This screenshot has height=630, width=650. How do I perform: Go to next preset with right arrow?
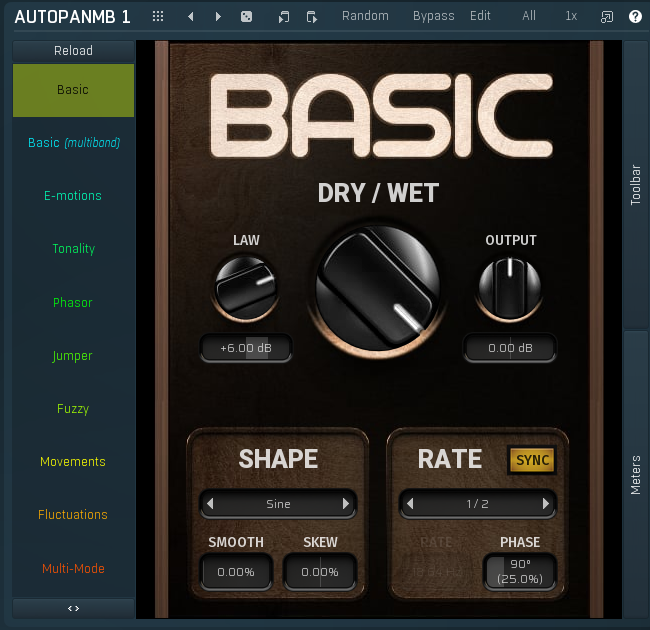pyautogui.click(x=218, y=16)
